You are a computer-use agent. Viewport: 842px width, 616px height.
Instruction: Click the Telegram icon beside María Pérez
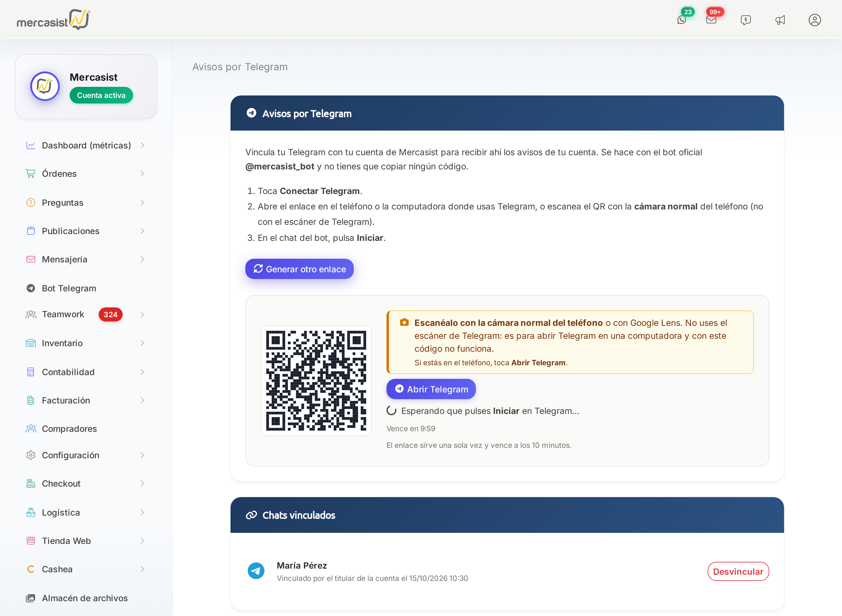click(256, 571)
